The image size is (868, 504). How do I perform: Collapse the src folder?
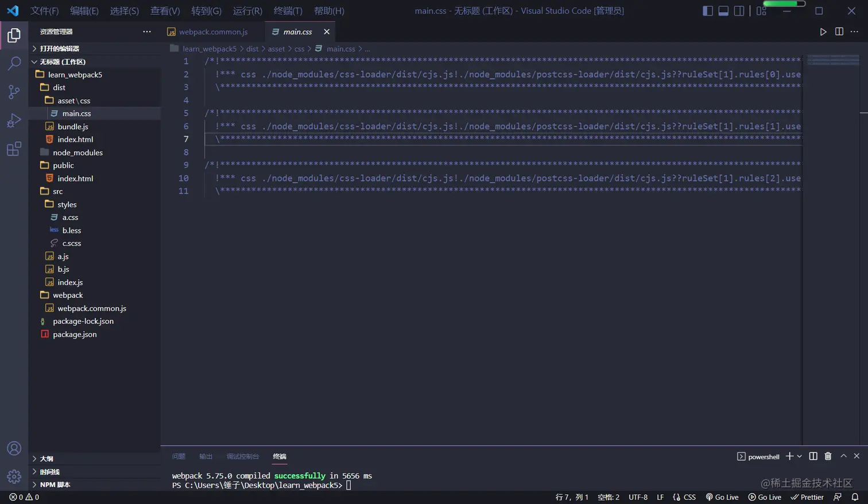[95, 191]
